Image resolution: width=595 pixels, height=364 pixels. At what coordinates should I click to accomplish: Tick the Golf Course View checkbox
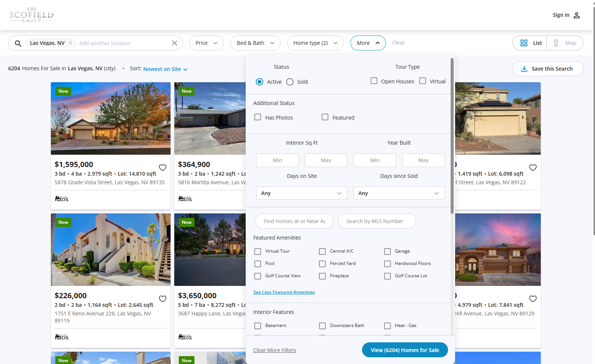258,276
